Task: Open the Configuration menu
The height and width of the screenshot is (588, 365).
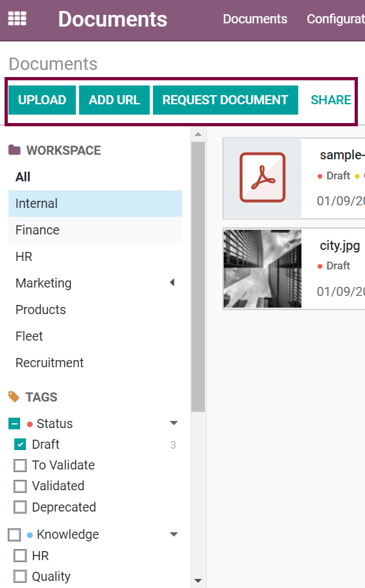Action: 336,19
